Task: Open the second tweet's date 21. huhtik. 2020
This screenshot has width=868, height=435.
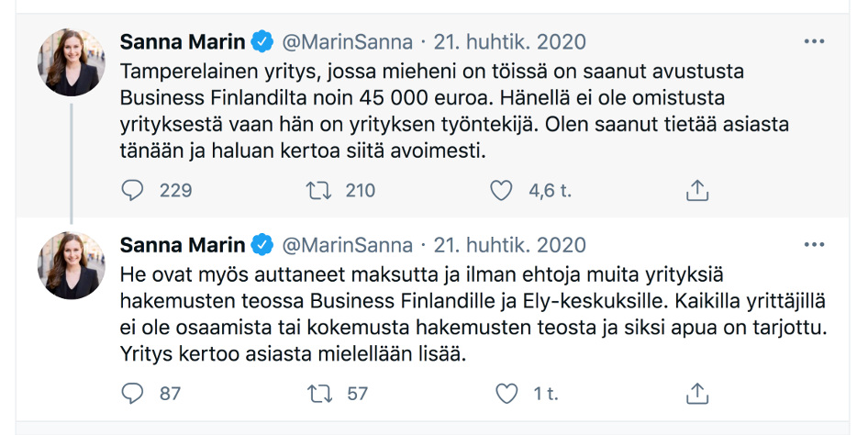Action: click(509, 246)
